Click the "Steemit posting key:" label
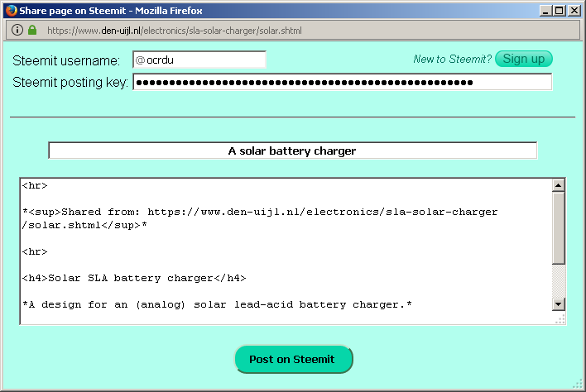Screen dimensions: 586x392 click(70, 82)
